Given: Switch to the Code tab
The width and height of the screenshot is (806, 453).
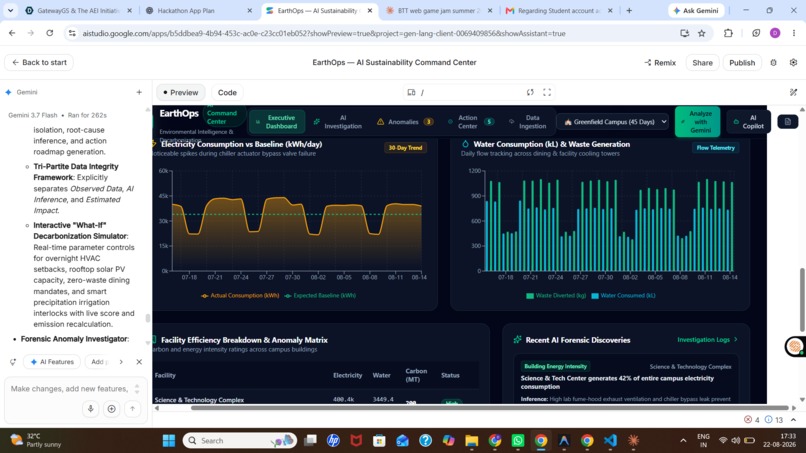Looking at the screenshot, I should click(227, 93).
